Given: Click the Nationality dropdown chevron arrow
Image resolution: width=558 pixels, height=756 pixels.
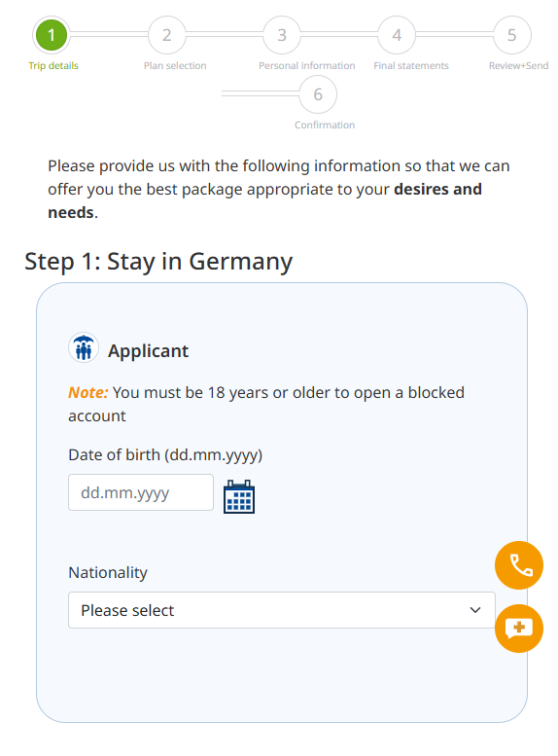Looking at the screenshot, I should tap(475, 610).
